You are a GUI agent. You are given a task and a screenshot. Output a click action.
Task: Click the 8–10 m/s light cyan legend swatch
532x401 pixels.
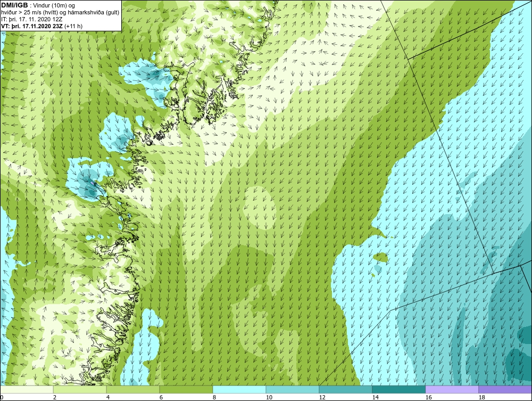coord(239,389)
